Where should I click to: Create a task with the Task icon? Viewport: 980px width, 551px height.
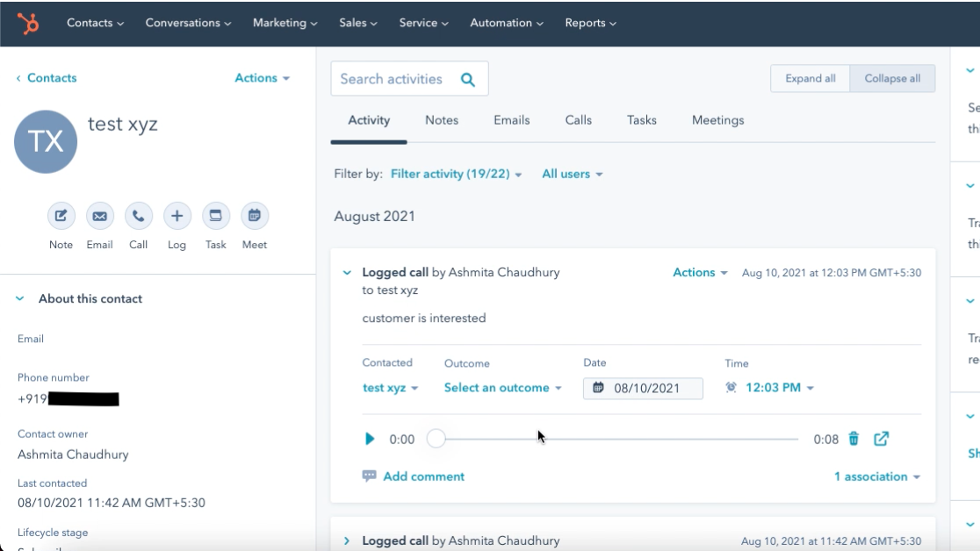215,216
